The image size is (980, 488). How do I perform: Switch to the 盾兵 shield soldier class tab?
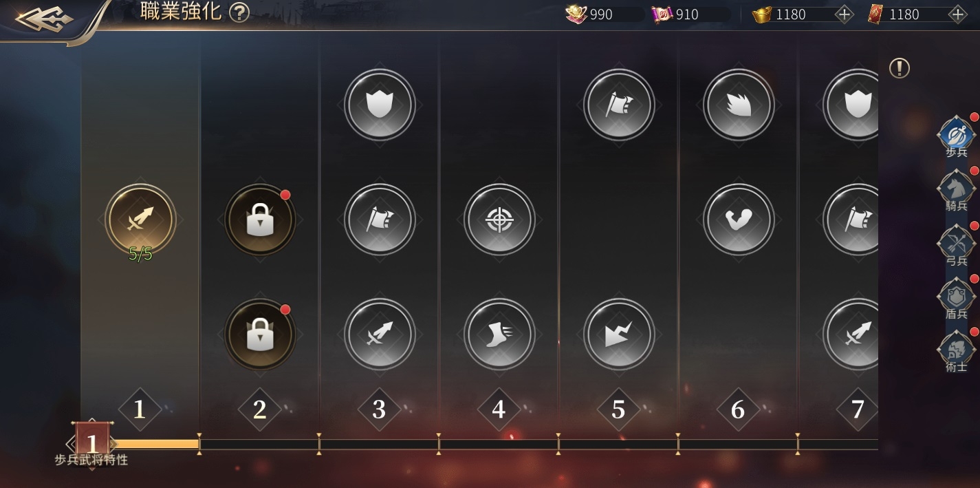[957, 297]
